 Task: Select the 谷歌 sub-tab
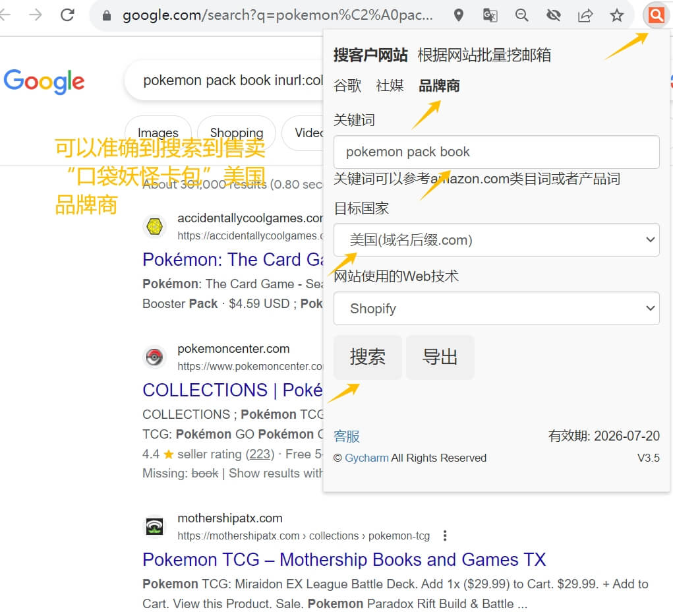(347, 86)
